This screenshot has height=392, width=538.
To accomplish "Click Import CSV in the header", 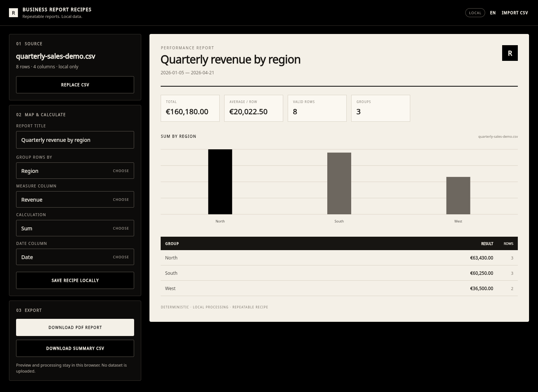I will coord(515,13).
